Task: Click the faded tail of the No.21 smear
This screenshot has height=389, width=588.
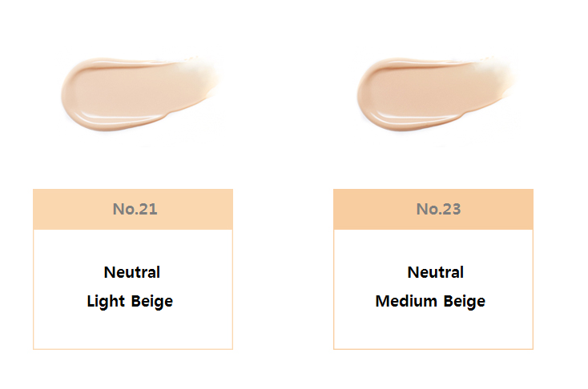Action: (x=204, y=77)
